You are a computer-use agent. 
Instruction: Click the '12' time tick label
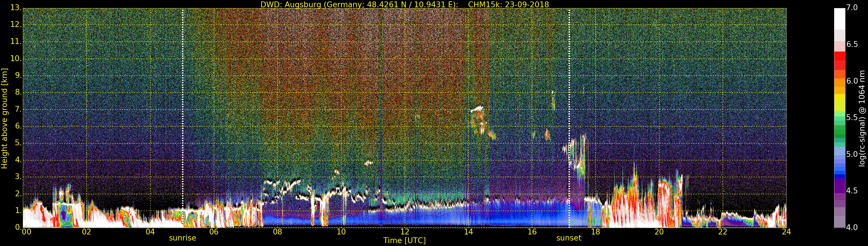[405, 232]
